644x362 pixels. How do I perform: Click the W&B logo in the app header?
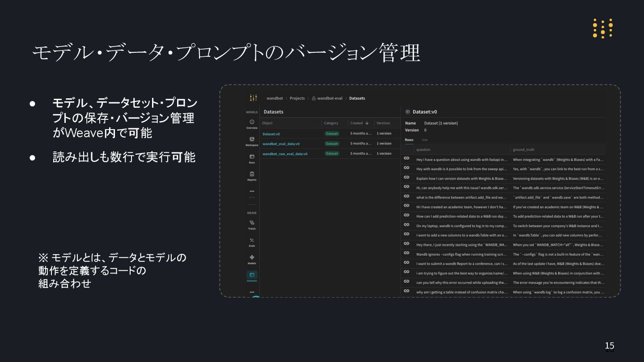pos(253,98)
